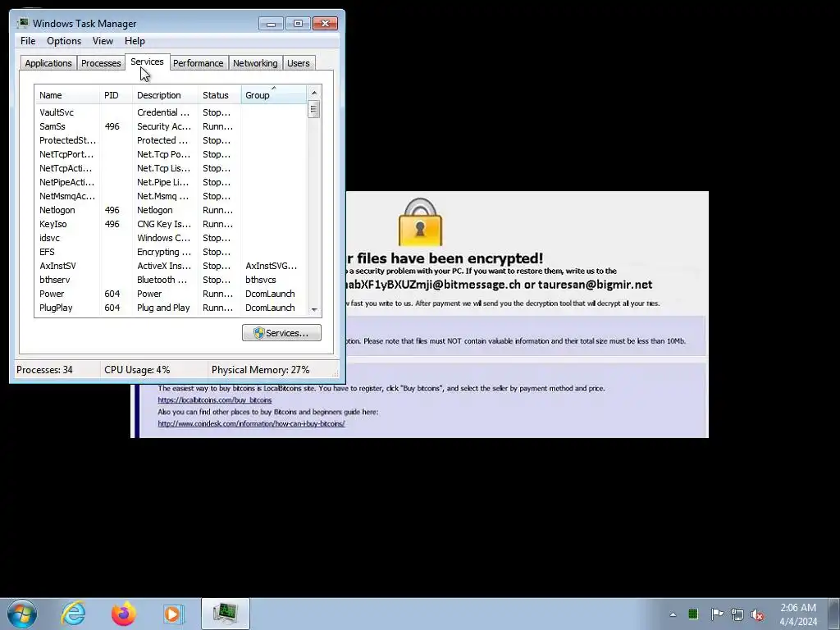
Task: Select the SamSs service row
Action: click(171, 126)
